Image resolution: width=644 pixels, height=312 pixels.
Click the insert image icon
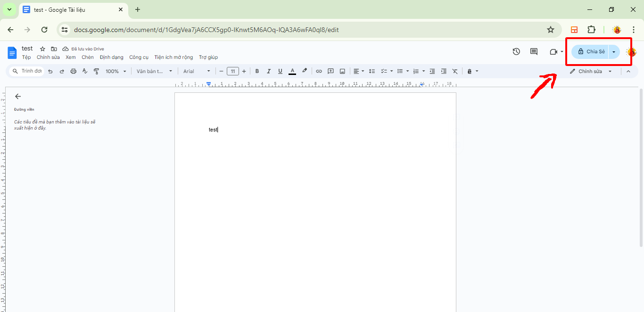[342, 71]
